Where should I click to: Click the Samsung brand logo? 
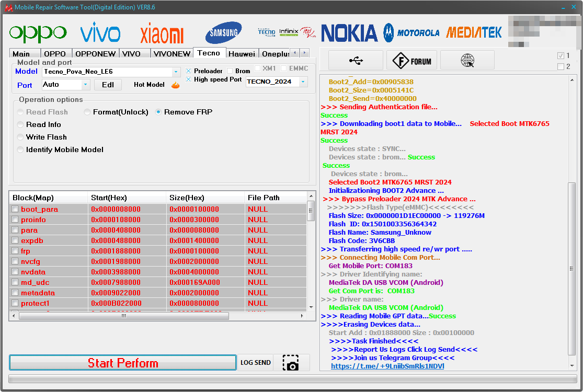click(223, 33)
